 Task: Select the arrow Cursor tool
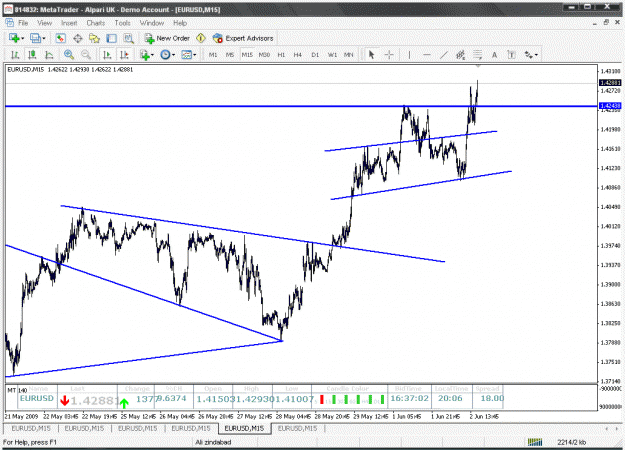(x=371, y=55)
